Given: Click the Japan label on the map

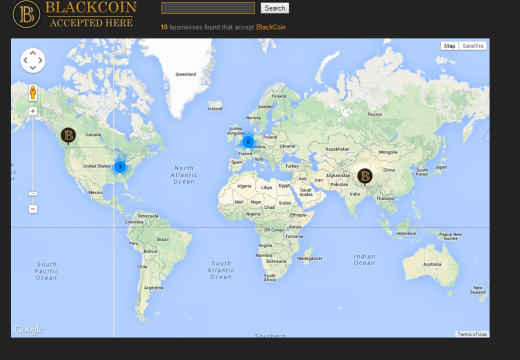Looking at the screenshot, I should pyautogui.click(x=441, y=167).
